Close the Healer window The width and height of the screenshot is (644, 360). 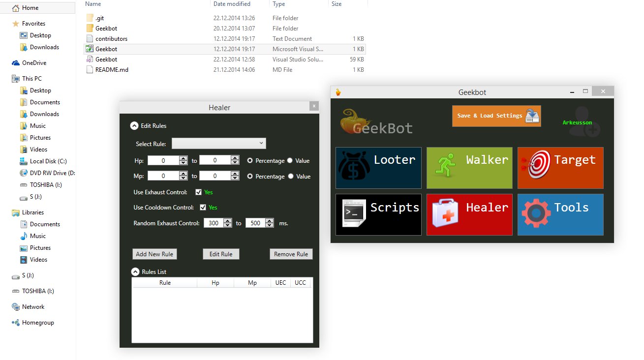(314, 106)
